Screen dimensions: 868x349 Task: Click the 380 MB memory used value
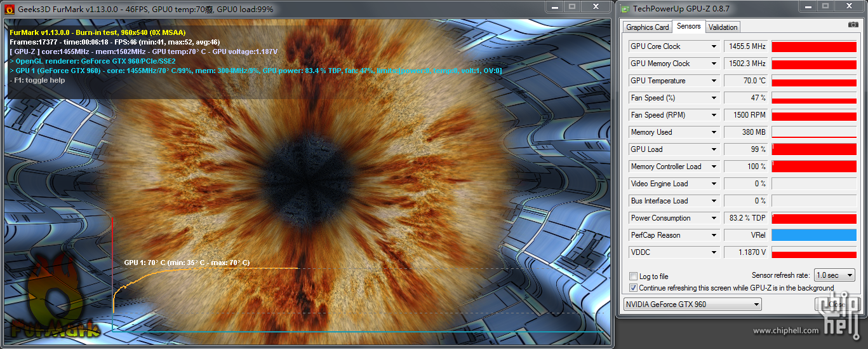pos(746,132)
